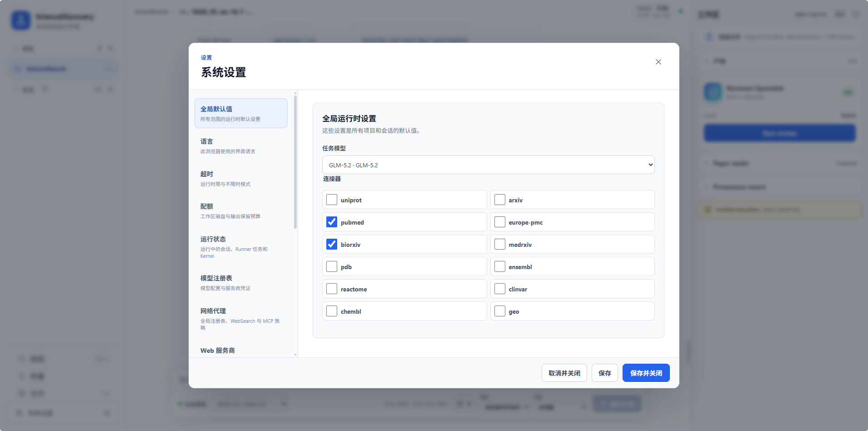Image resolution: width=868 pixels, height=431 pixels.
Task: Enable the uniprot connector checkbox
Action: 332,200
